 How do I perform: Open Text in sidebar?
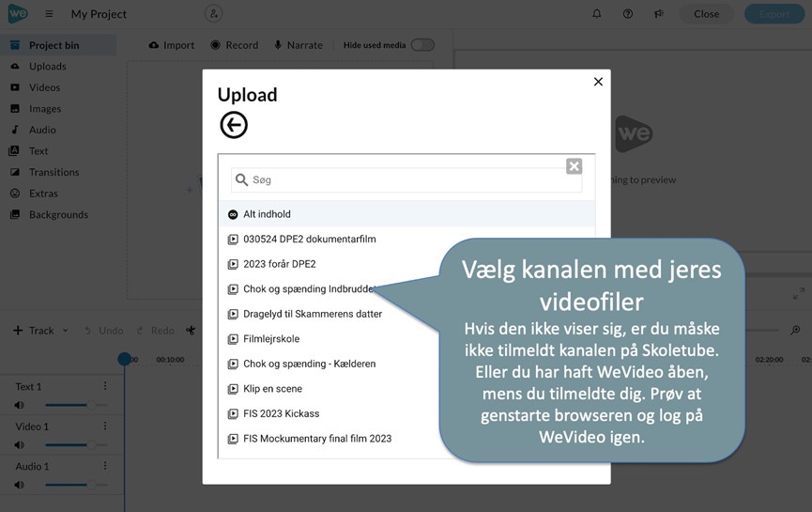point(38,151)
